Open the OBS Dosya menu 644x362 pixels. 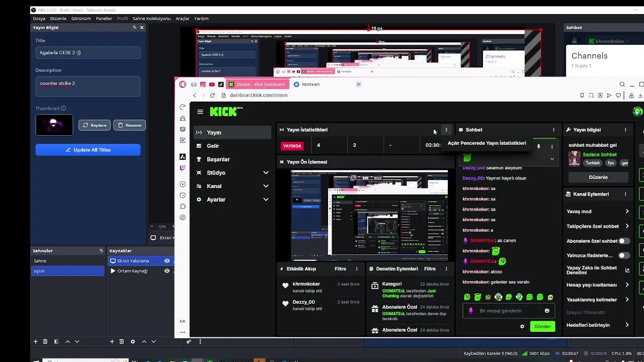tap(39, 19)
